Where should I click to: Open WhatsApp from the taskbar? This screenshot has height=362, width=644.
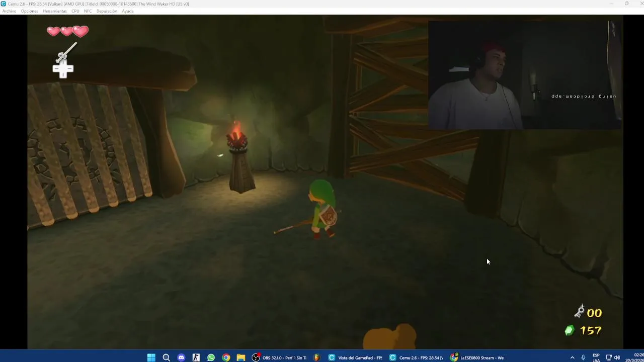(211, 357)
